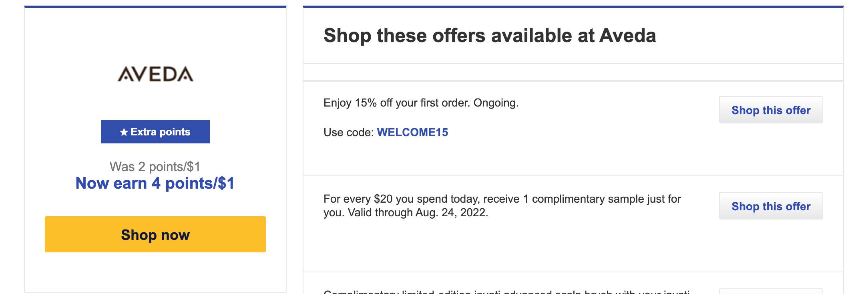868x294 pixels.
Task: Click the Valid through Aug. 24, 2022 text
Action: (x=418, y=213)
